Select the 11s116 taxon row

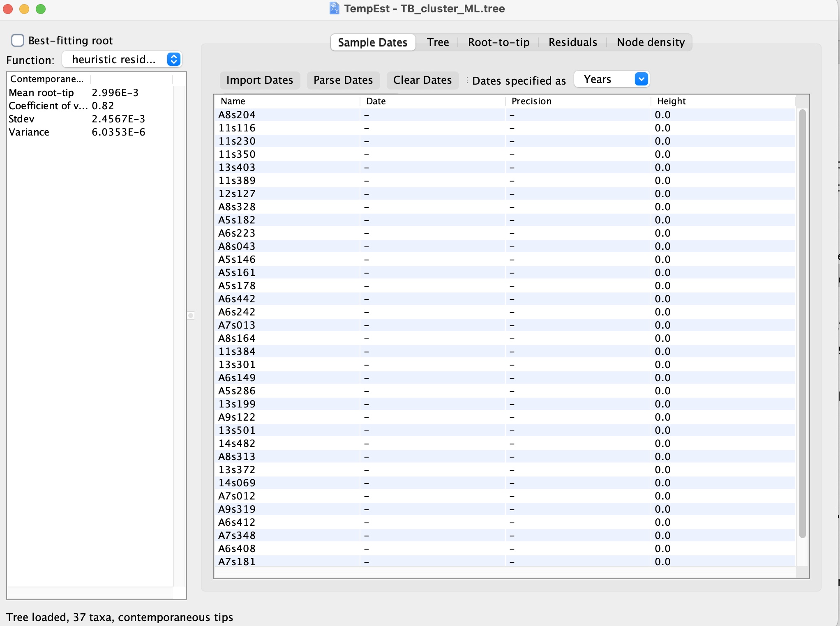(x=505, y=128)
